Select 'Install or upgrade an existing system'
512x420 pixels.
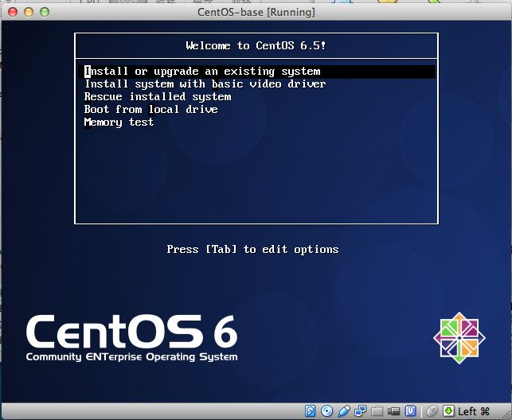(x=256, y=72)
